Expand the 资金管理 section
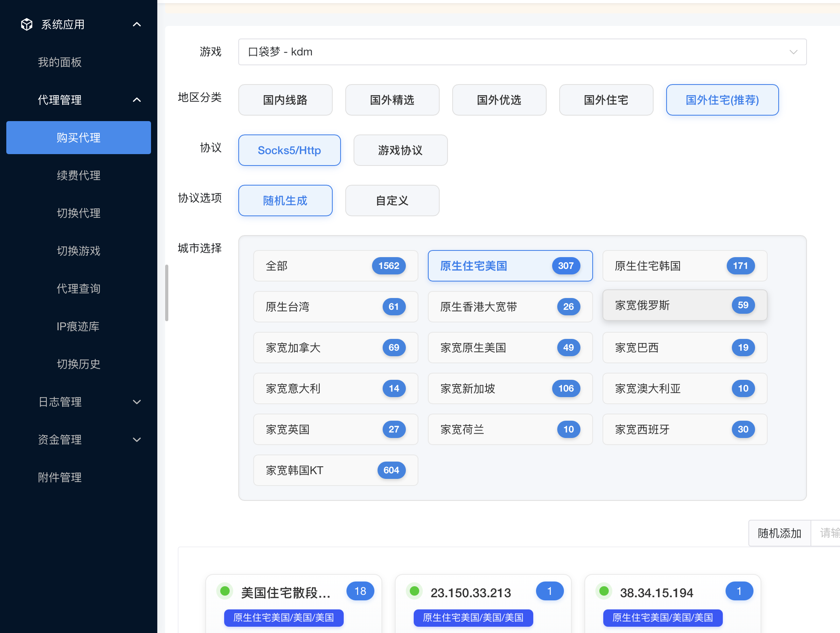 coord(78,440)
